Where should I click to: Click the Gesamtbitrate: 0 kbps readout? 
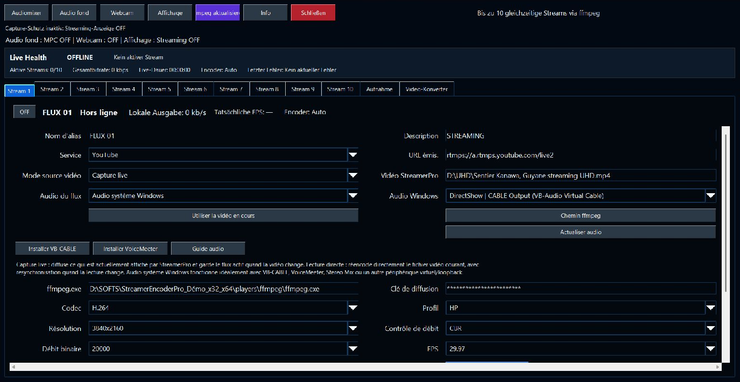pyautogui.click(x=100, y=70)
